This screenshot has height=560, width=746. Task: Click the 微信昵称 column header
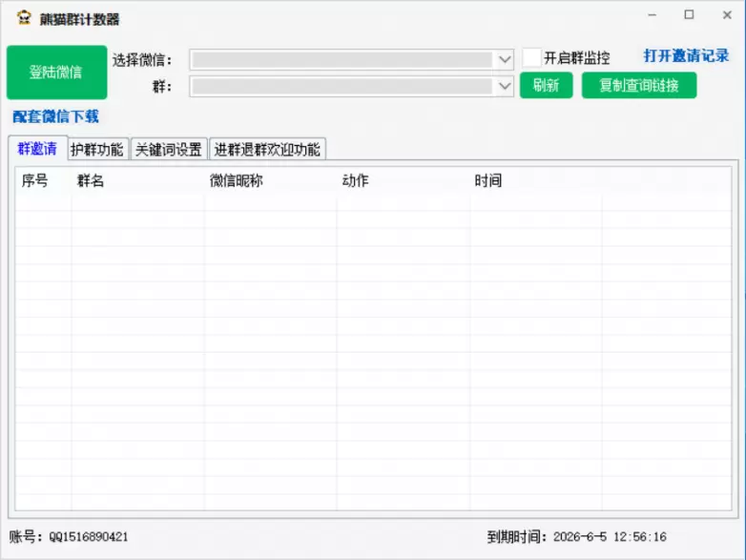(x=236, y=181)
